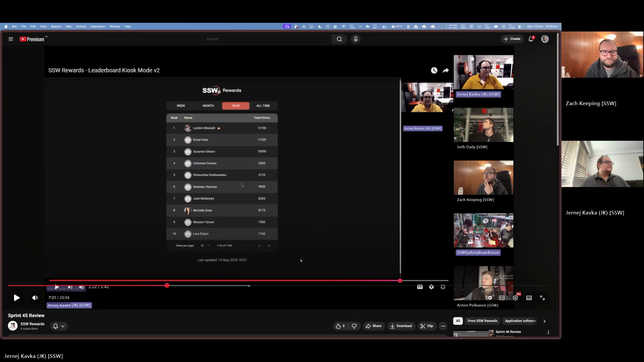Image resolution: width=644 pixels, height=362 pixels.
Task: Share the video
Action: point(374,326)
